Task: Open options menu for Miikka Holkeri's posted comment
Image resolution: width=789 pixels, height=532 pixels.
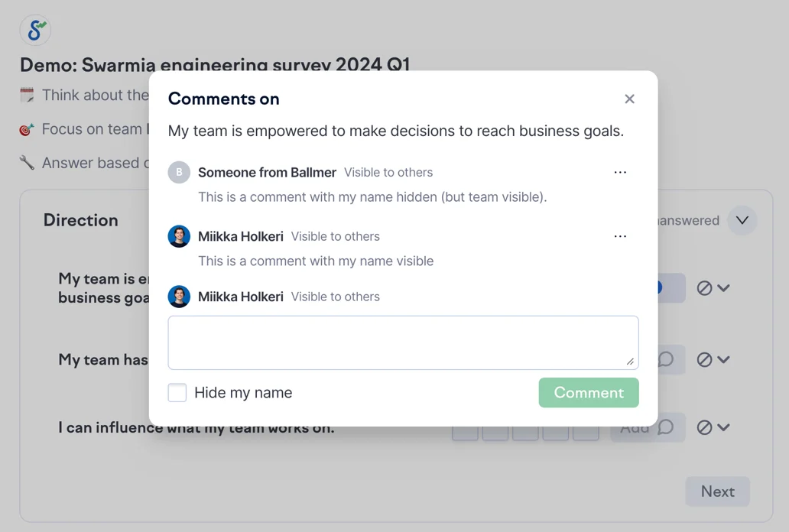Action: coord(620,237)
